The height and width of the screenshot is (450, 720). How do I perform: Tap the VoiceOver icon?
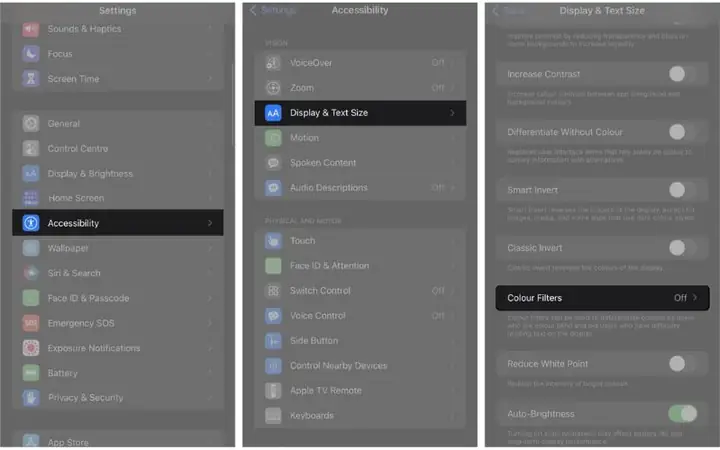pos(273,63)
